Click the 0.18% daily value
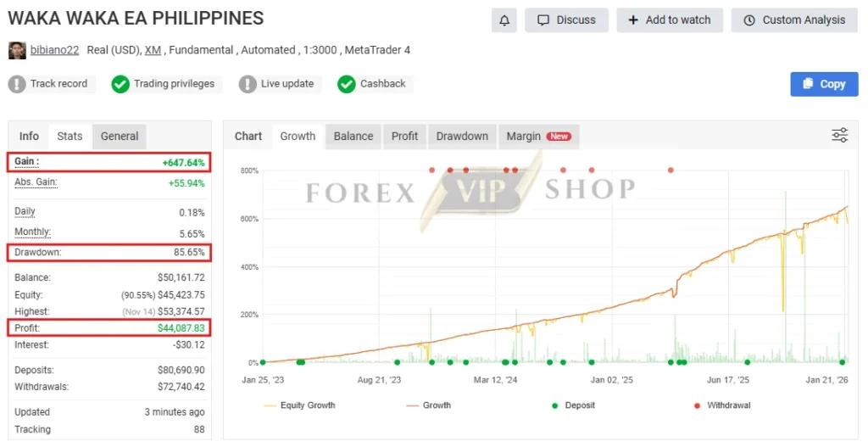Viewport: 868px width, 447px height. click(192, 213)
